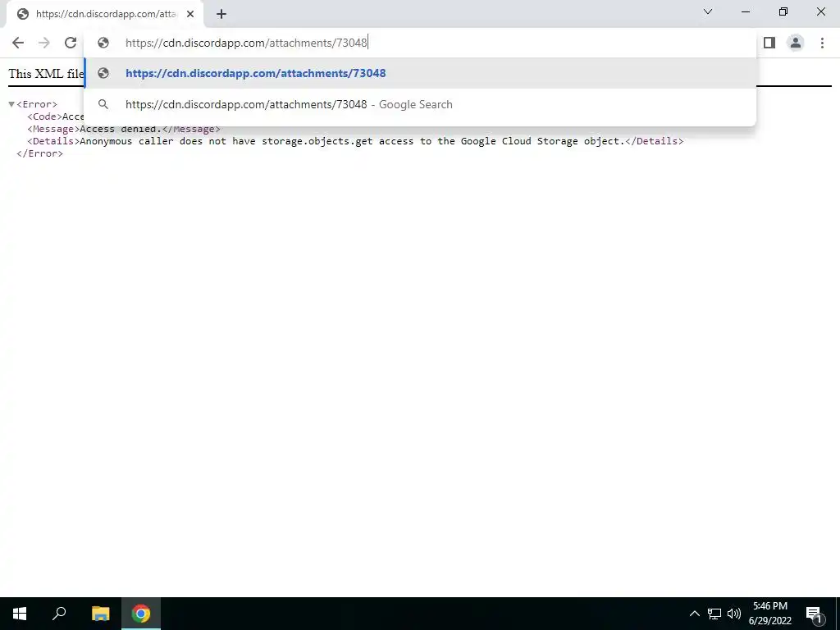Click the address bar URL text

(x=246, y=43)
